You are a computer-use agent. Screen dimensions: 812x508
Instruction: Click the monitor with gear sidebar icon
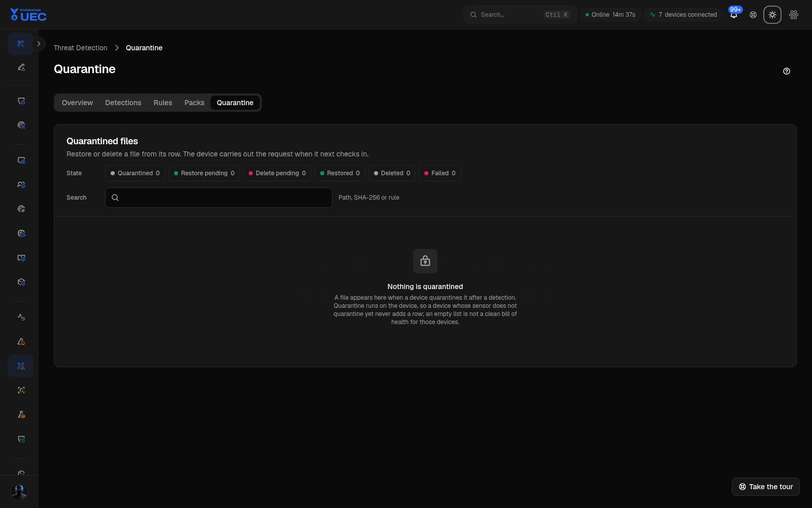21,160
